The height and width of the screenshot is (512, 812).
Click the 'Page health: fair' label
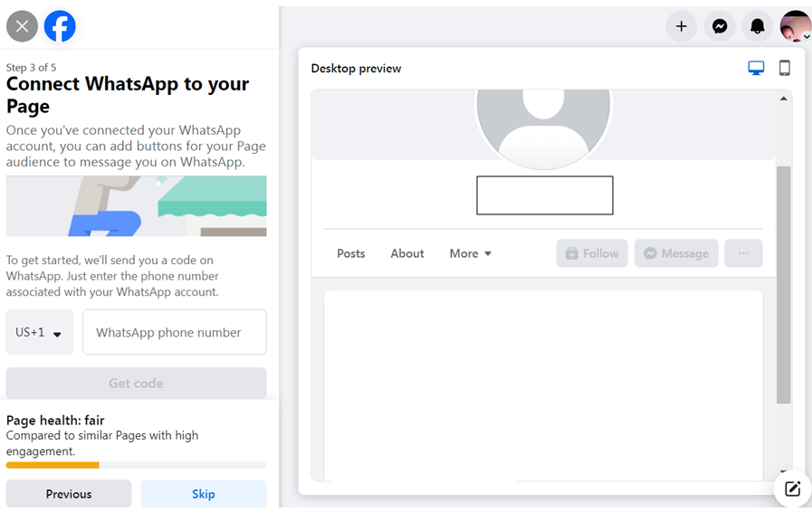[55, 420]
